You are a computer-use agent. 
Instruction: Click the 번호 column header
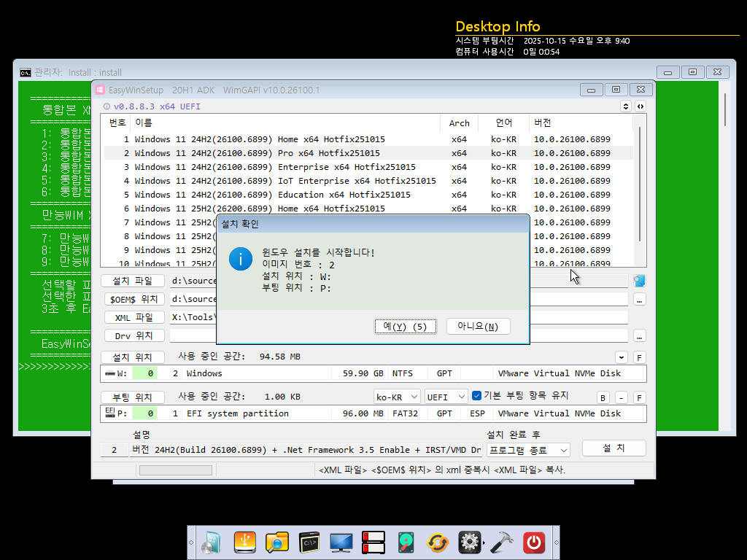click(117, 122)
